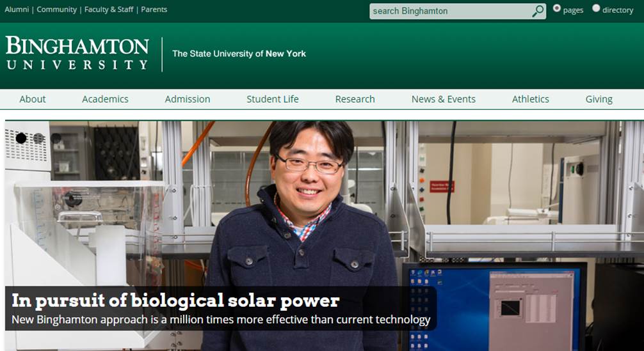Open the Student Life menu

(x=273, y=99)
